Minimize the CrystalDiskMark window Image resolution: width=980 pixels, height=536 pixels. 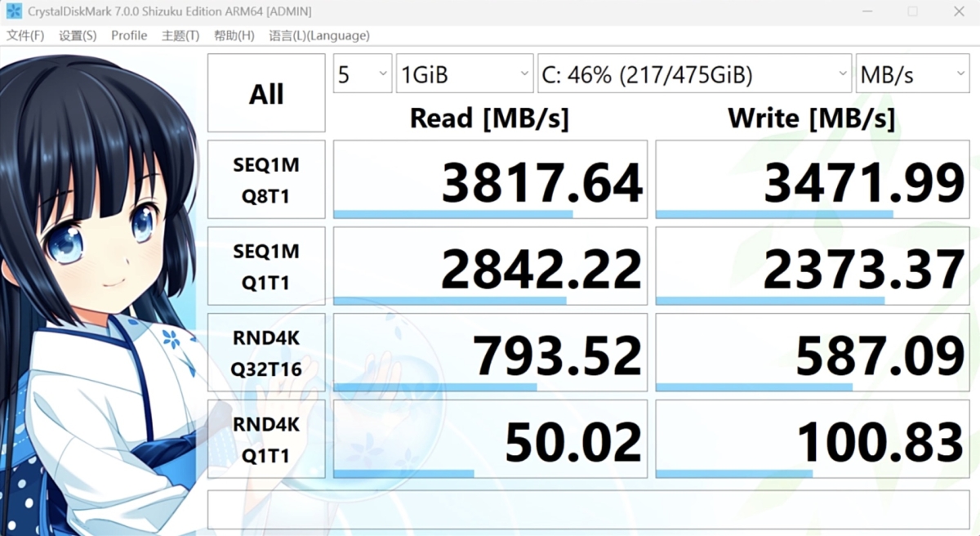866,11
